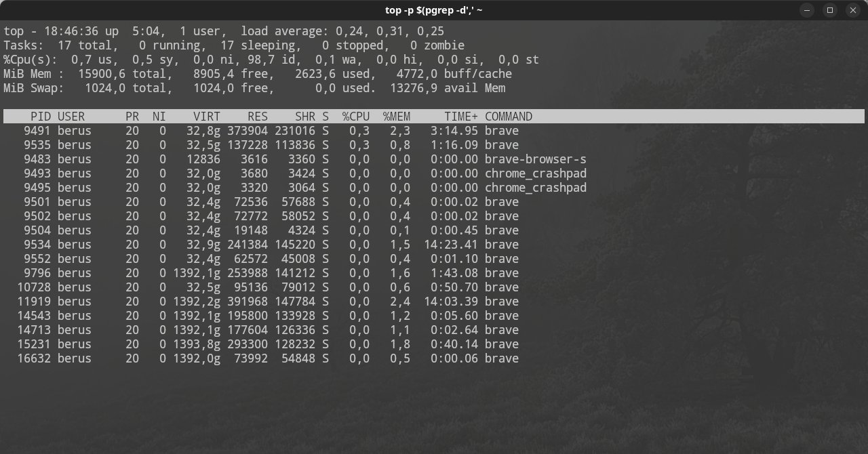Click '4772,0 buff/cache' value
This screenshot has width=868, height=454.
[x=454, y=74]
